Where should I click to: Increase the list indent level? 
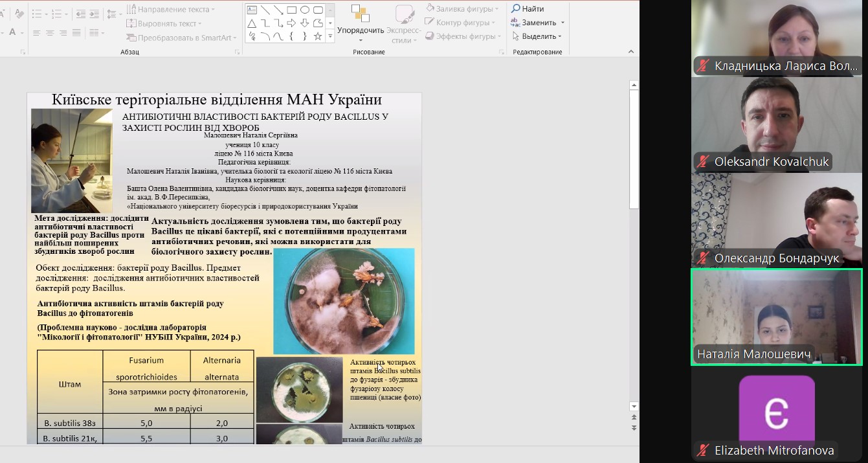(x=95, y=14)
